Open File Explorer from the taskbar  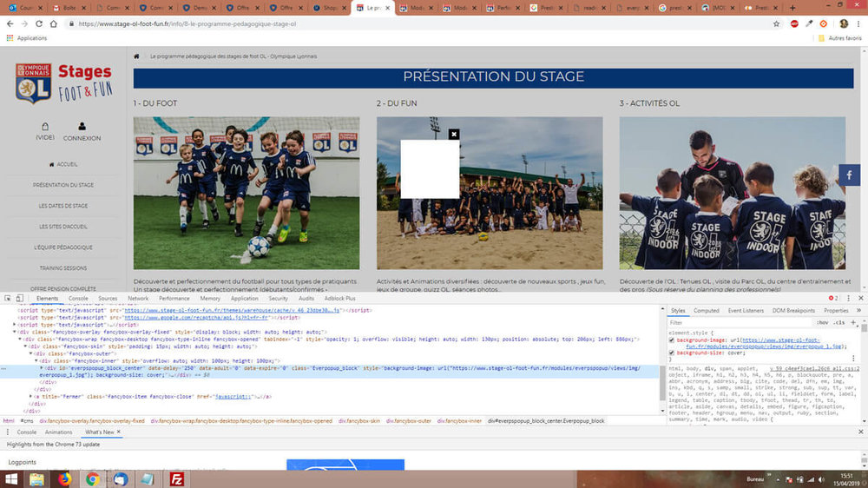click(37, 479)
